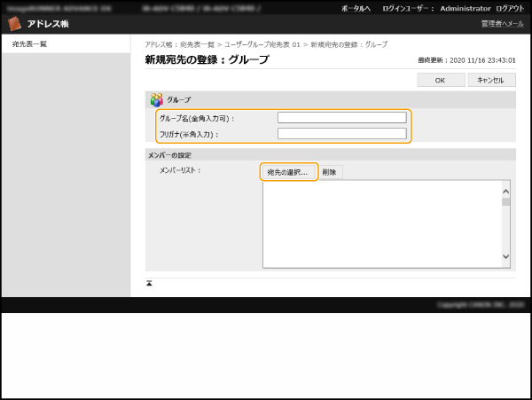
Task: Focus the フリガナ input field
Action: coord(341,134)
